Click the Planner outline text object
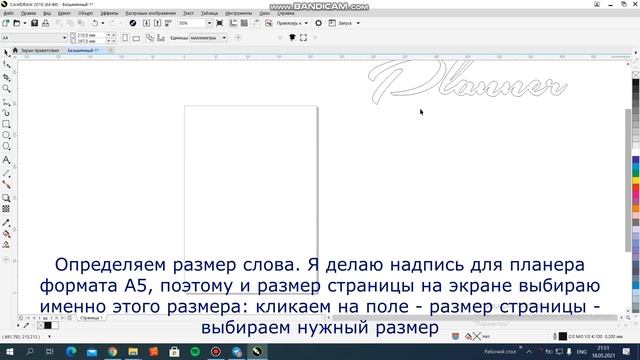640x360 pixels. click(467, 81)
